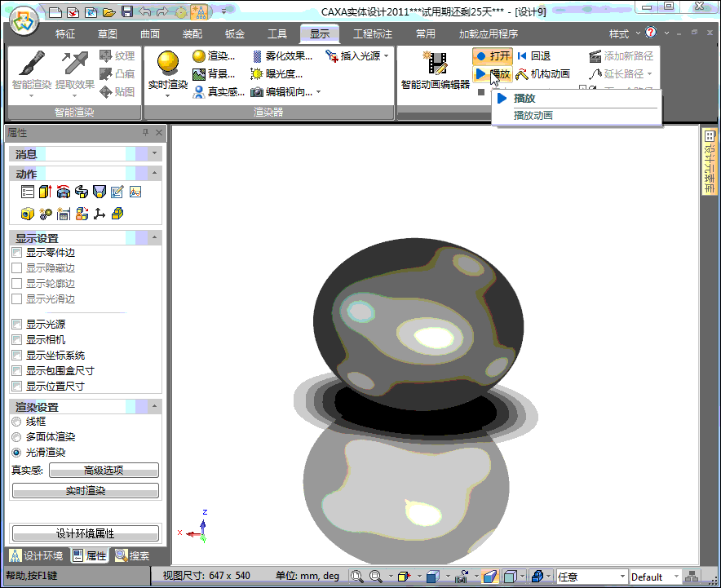The width and height of the screenshot is (721, 588).
Task: Click the 回退 rewind animation button
Action: click(x=522, y=56)
